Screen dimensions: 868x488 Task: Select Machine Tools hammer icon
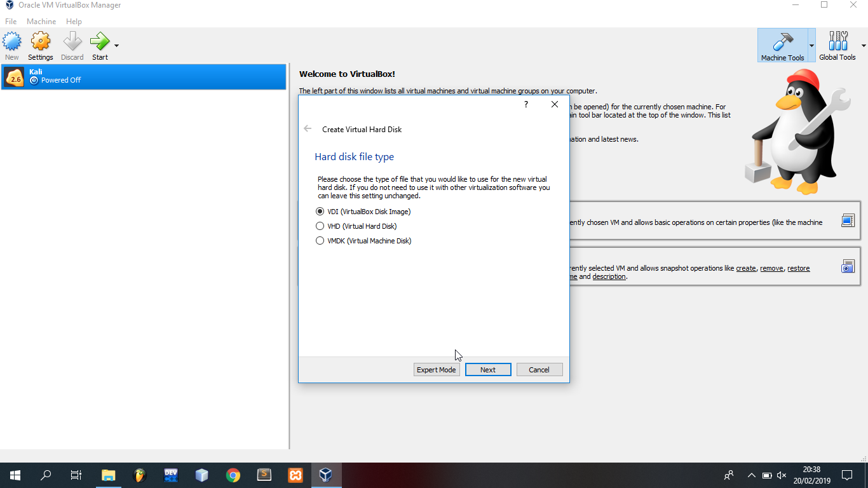click(782, 42)
